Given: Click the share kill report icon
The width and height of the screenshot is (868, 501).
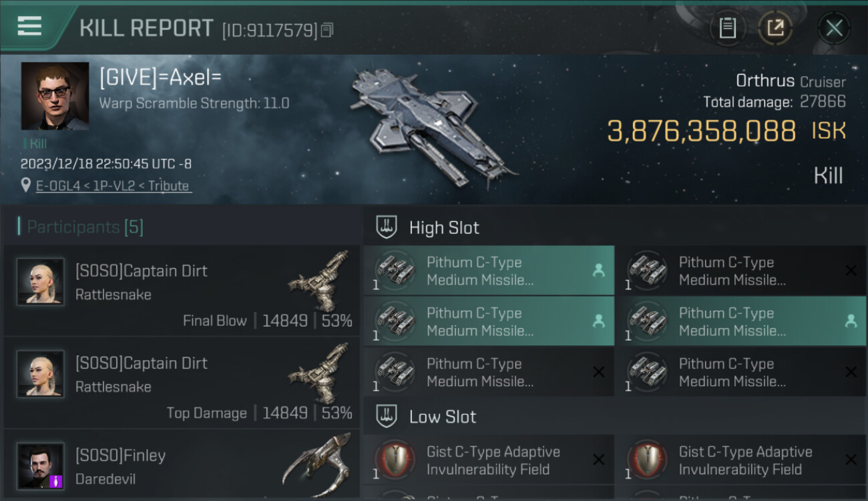Looking at the screenshot, I should [775, 28].
